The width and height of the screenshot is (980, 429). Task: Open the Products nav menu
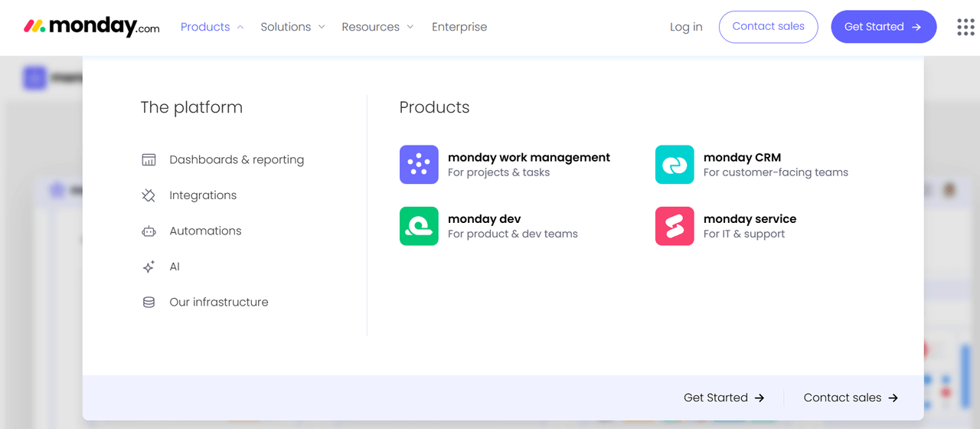(x=205, y=27)
